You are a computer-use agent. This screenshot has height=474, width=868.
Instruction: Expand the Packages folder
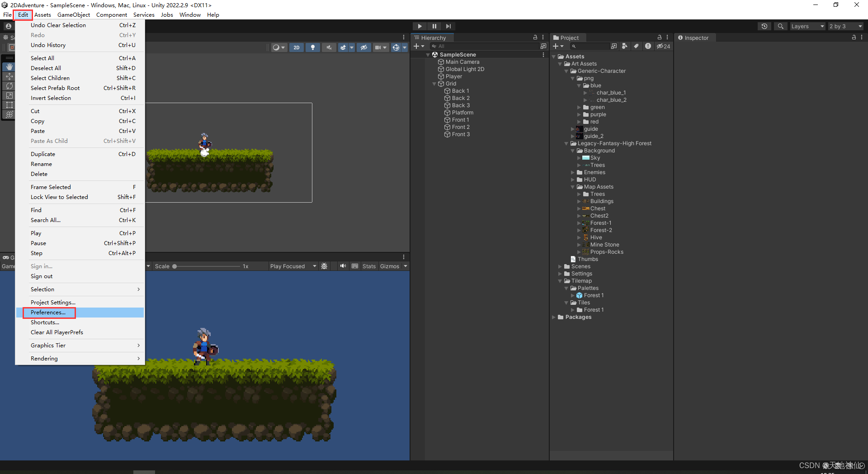pos(553,317)
